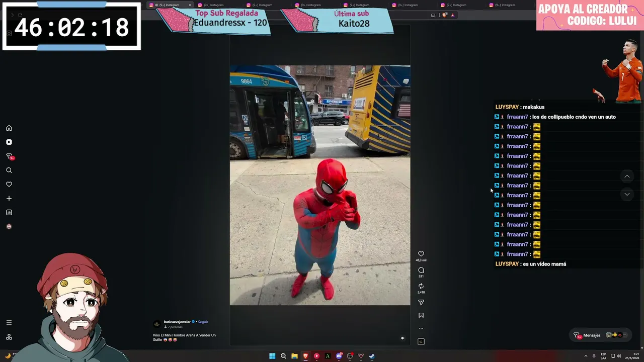The height and width of the screenshot is (362, 644).
Task: Create a new post with the plus icon
Action: [9, 199]
